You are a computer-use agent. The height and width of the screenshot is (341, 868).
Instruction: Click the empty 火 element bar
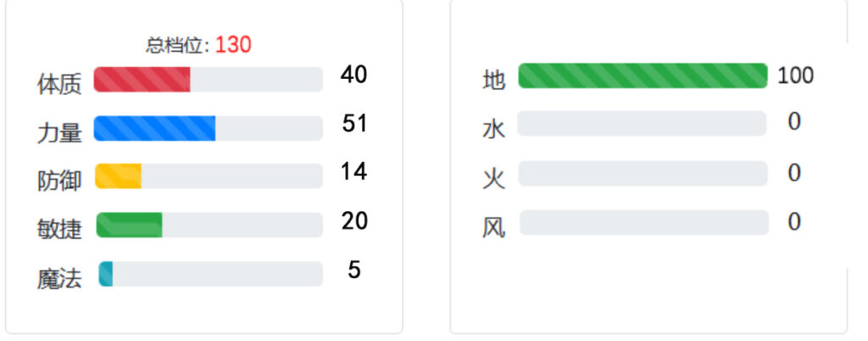(x=643, y=173)
